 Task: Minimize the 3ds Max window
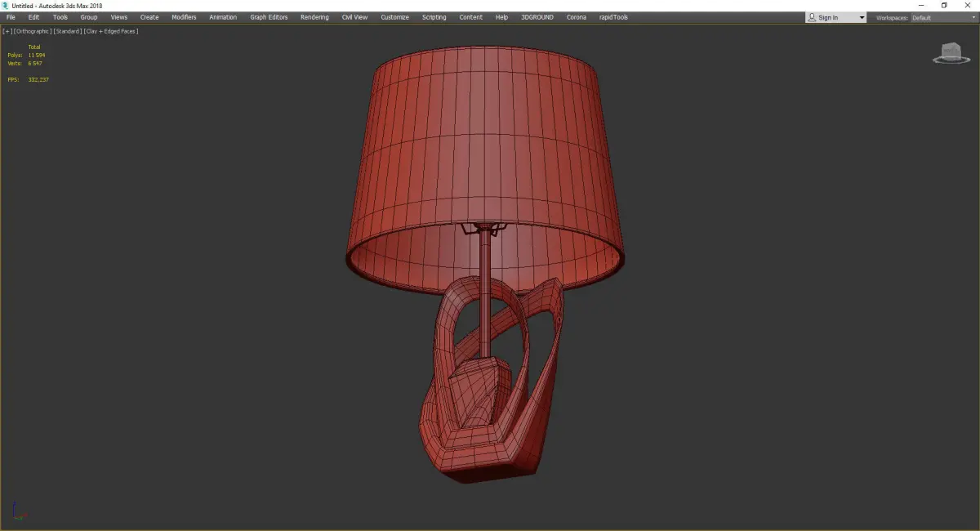tap(921, 5)
